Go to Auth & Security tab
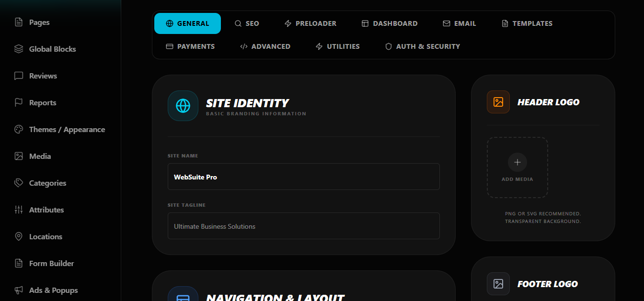Screen dimensions: 644x301 423,46
